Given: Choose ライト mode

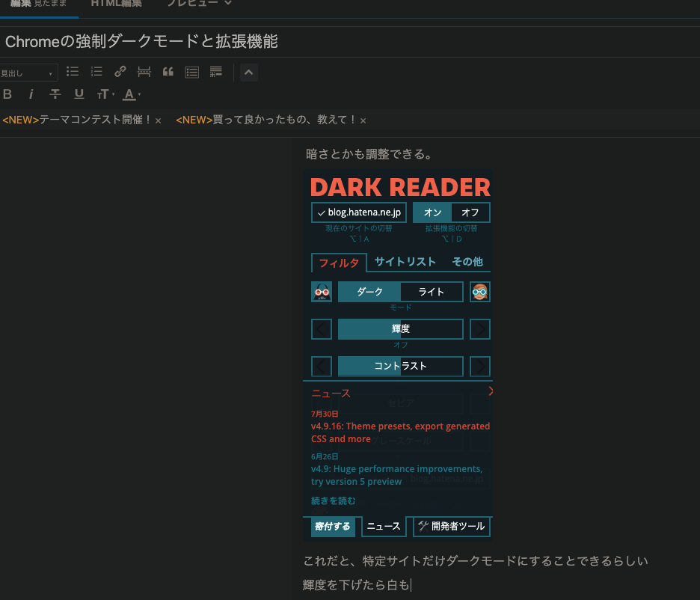Looking at the screenshot, I should coord(432,292).
